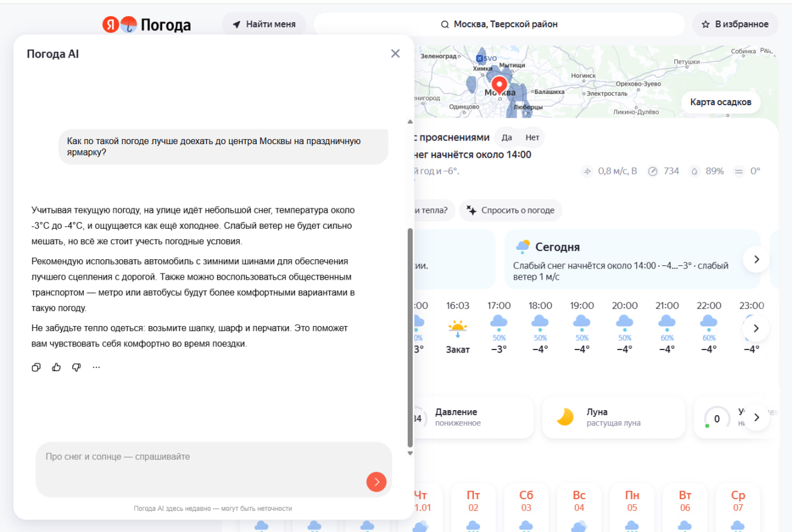
Task: Select Saturday 03 in the daily forecast
Action: (526, 501)
